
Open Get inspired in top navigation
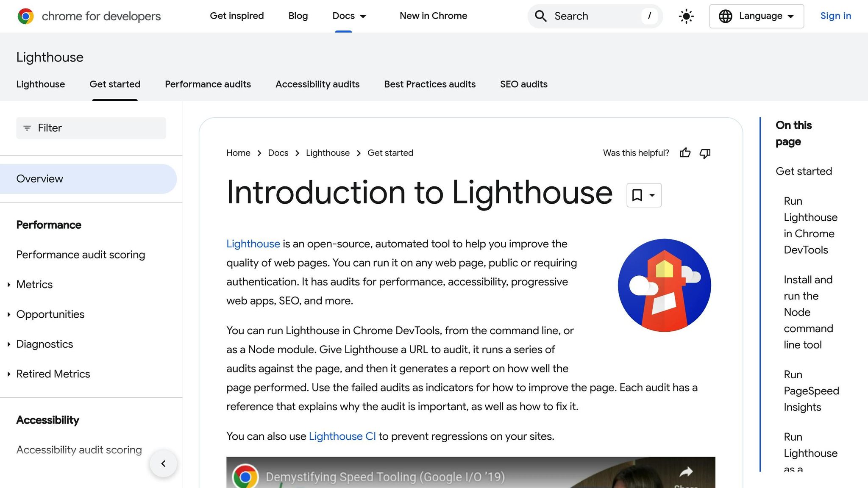coord(237,16)
